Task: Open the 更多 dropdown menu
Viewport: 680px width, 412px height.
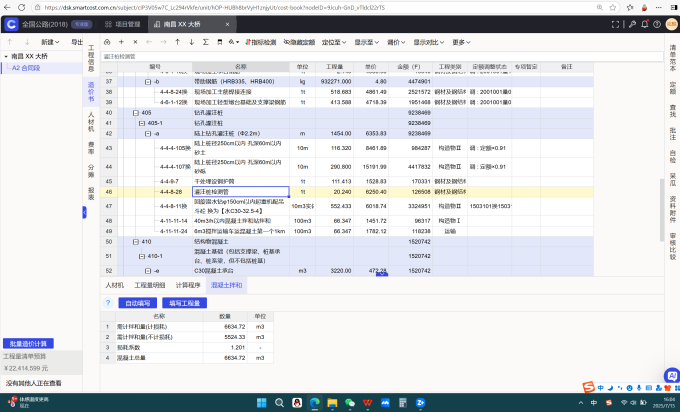Action: pos(460,42)
